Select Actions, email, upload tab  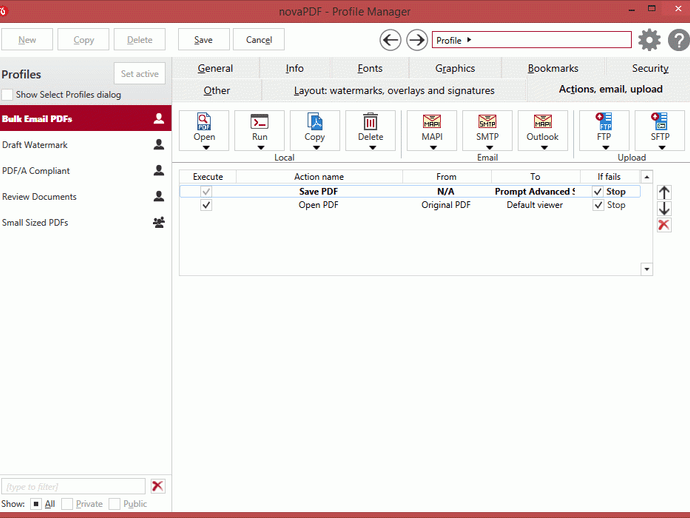coord(610,89)
